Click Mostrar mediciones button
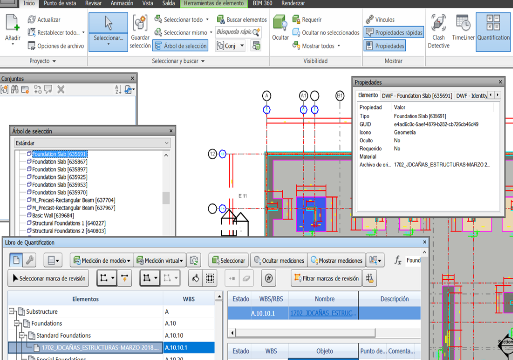This screenshot has width=513, height=360. click(x=336, y=260)
